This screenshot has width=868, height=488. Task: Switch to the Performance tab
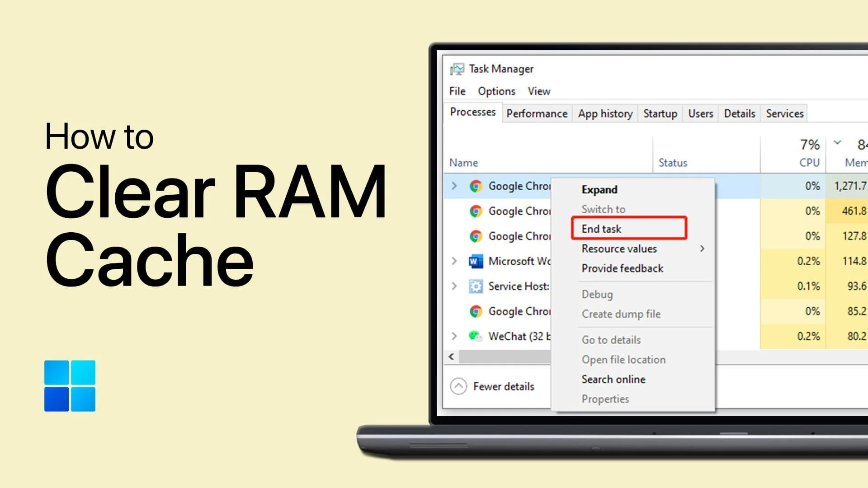point(537,113)
